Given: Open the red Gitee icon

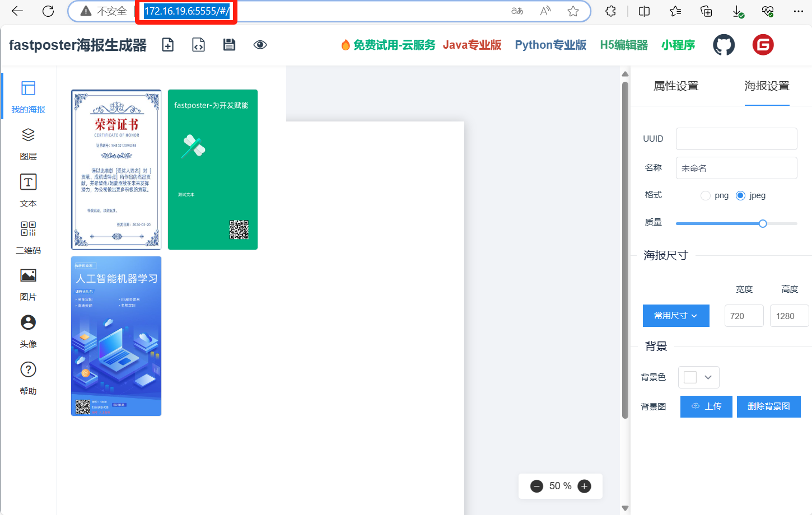Looking at the screenshot, I should tap(763, 45).
